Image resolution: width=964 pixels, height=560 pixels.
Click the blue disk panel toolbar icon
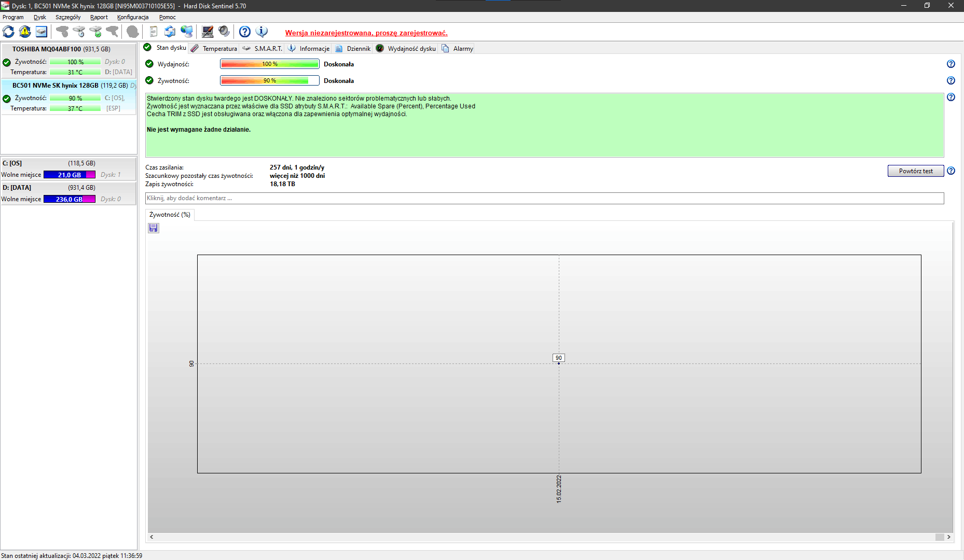42,32
